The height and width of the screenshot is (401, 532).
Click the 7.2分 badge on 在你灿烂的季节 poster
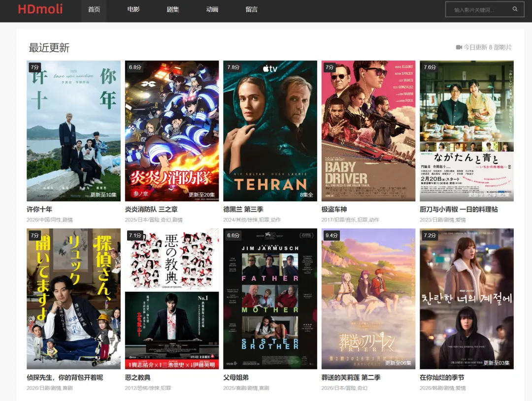pos(430,235)
